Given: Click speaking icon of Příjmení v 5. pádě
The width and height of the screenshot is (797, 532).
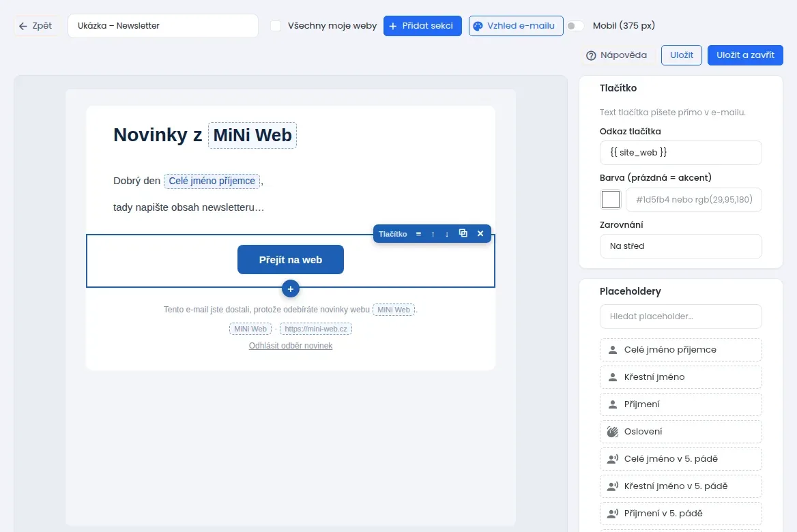Looking at the screenshot, I should coord(613,513).
